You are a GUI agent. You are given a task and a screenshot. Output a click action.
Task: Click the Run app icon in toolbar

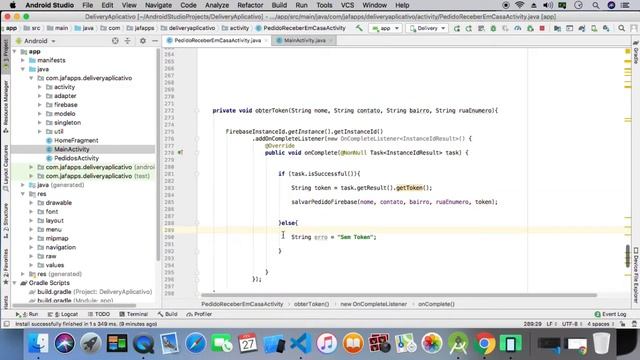[x=457, y=28]
